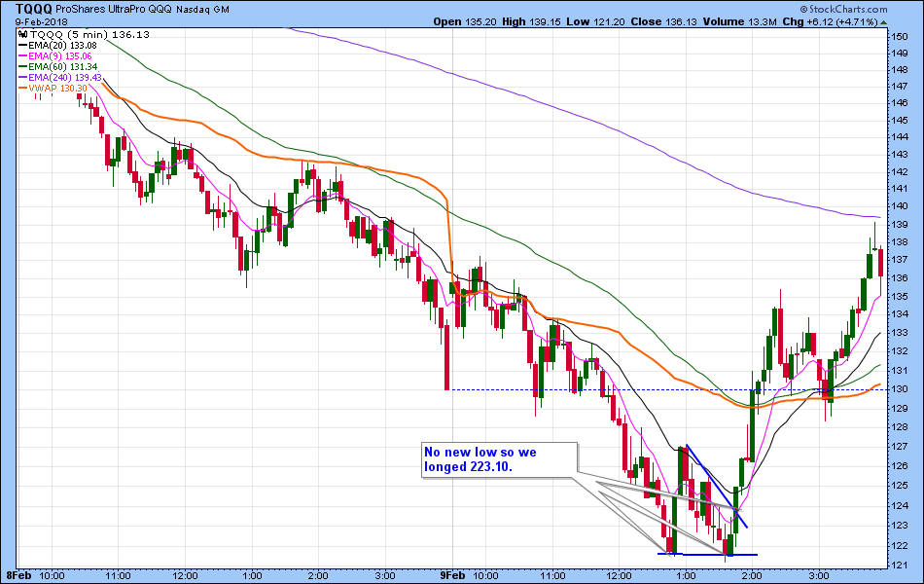Viewport: 924px width, 584px height.
Task: Click the Chg +6.12 (+4.71%) value
Action: click(831, 21)
